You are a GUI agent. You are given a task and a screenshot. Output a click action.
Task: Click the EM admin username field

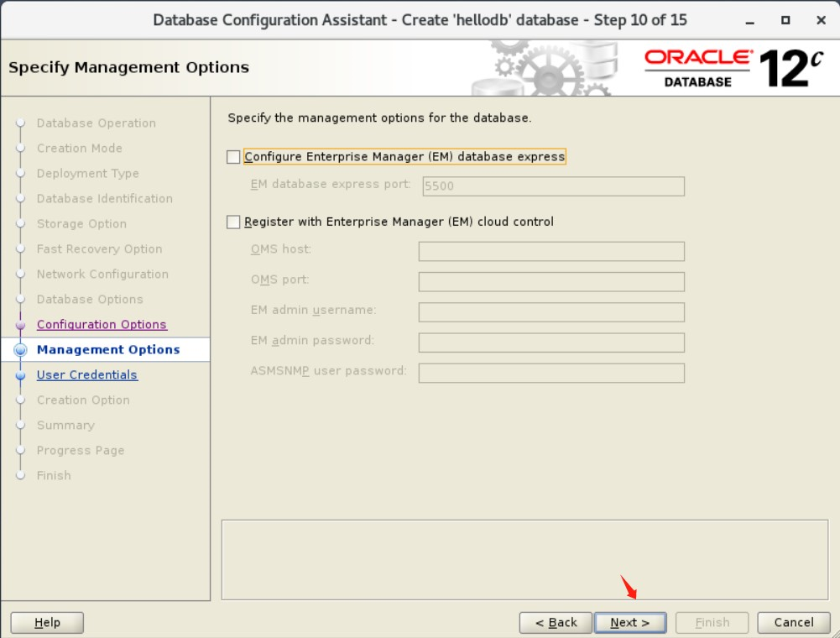[551, 312]
